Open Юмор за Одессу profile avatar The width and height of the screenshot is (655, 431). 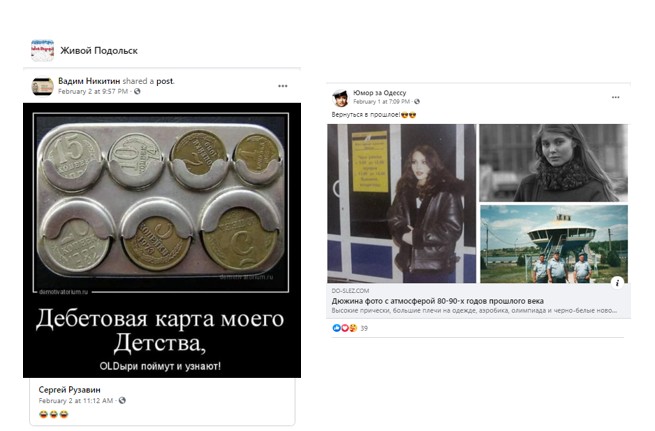point(340,98)
